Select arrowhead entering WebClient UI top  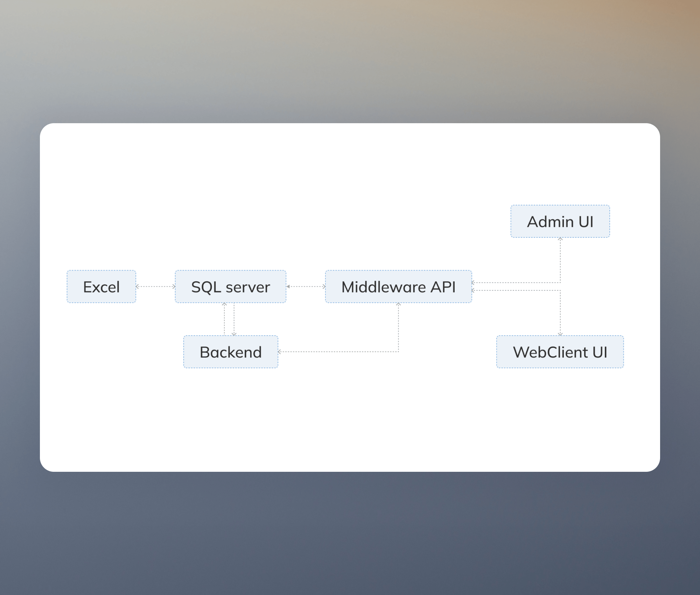[560, 334]
